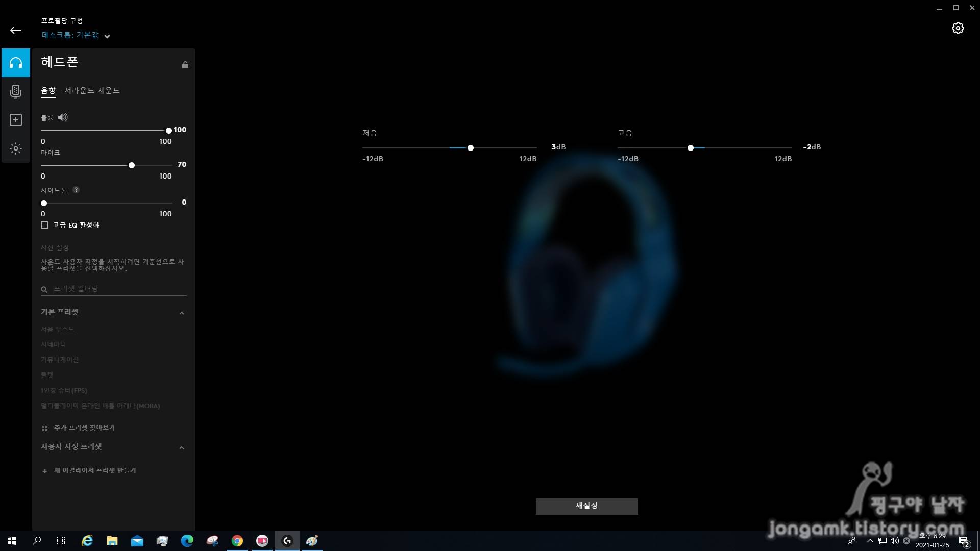Viewport: 980px width, 551px height.
Task: Toggle the padlock icon beside 헤드폰
Action: [185, 65]
